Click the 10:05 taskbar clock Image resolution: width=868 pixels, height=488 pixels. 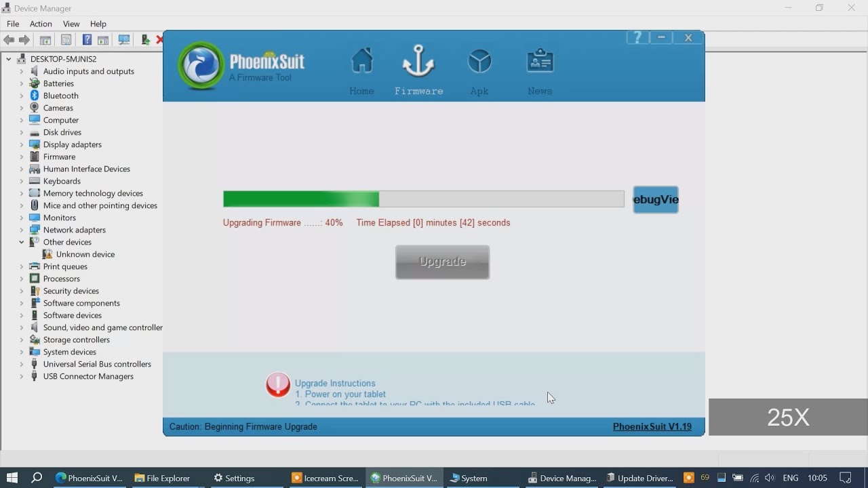[817, 478]
